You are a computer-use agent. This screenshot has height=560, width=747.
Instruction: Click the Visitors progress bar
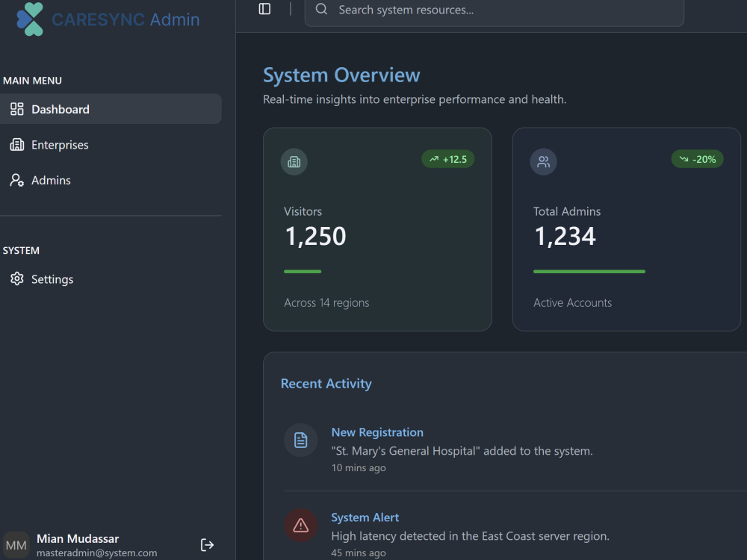[x=303, y=272]
